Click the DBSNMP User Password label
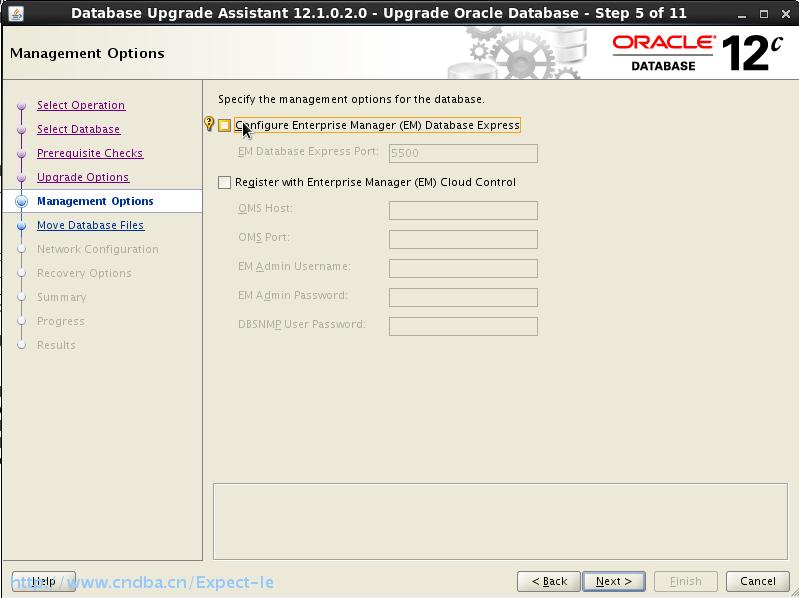The width and height of the screenshot is (799, 598). click(x=302, y=324)
